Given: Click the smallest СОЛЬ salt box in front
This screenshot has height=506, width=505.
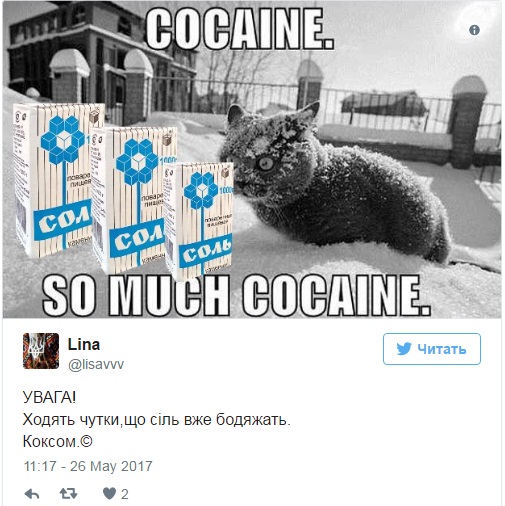Looking at the screenshot, I should coord(199,219).
